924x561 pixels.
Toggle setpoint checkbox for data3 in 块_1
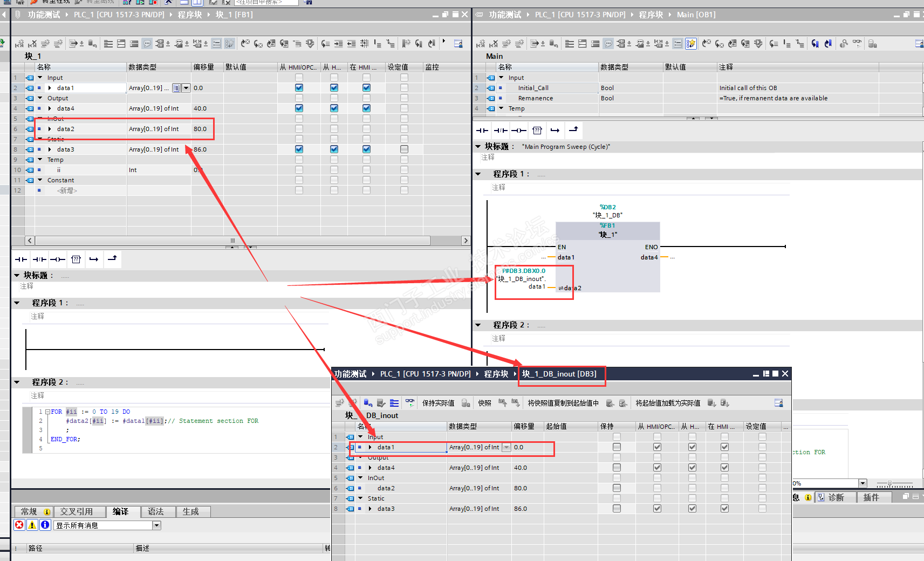coord(404,149)
